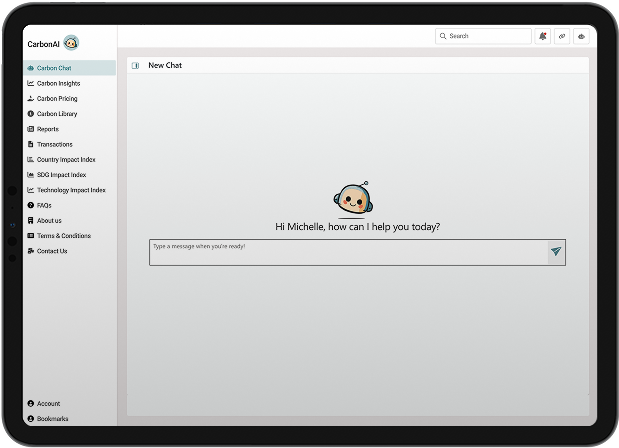Screen dimensions: 619x448
Task: Open Terms & Conditions
Action: [63, 236]
